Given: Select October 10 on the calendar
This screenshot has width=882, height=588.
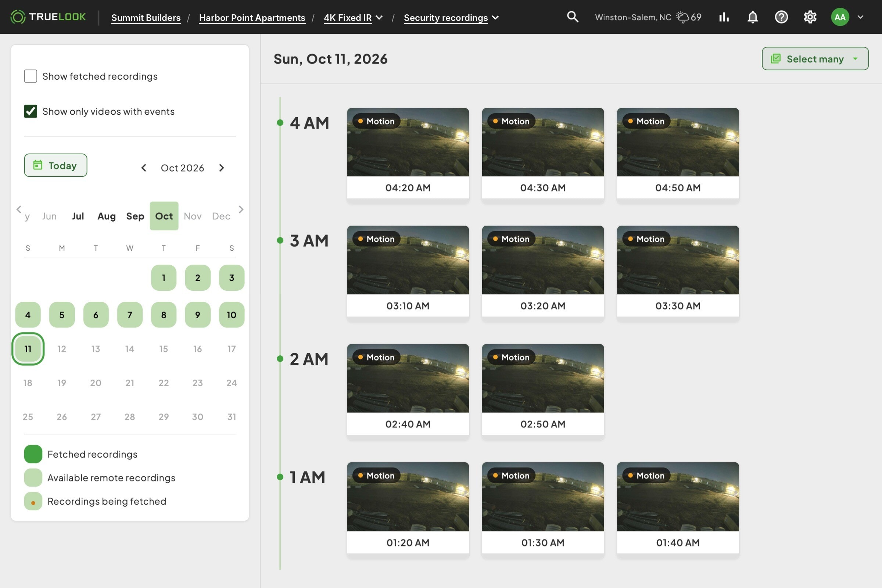Looking at the screenshot, I should [x=232, y=315].
